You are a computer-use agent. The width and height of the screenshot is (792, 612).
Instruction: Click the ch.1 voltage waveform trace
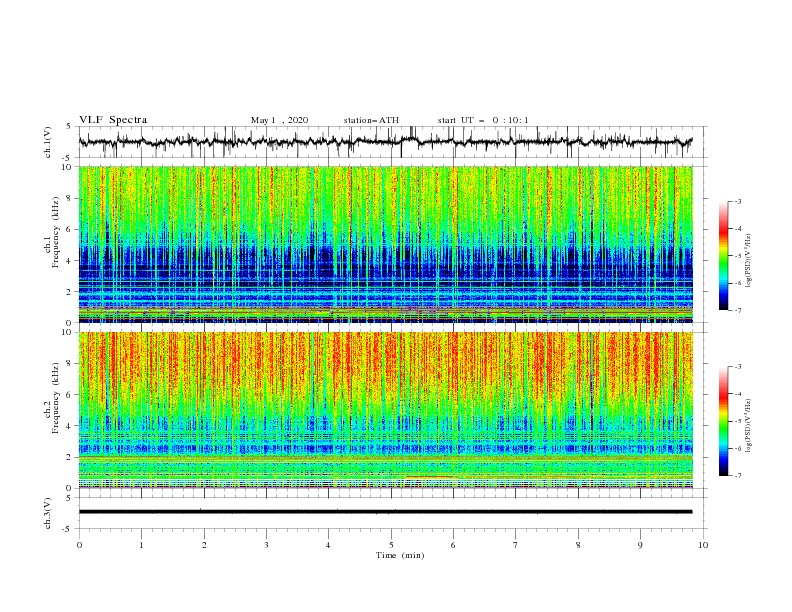[385, 142]
